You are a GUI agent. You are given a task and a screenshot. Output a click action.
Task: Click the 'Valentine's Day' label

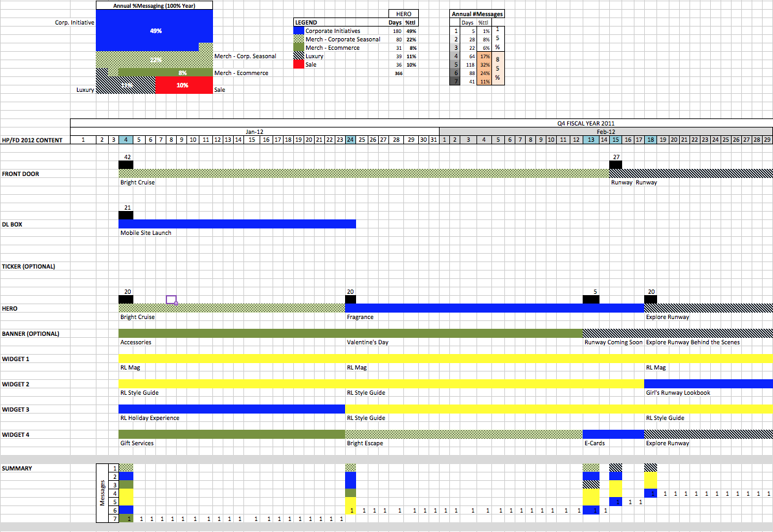pyautogui.click(x=367, y=342)
